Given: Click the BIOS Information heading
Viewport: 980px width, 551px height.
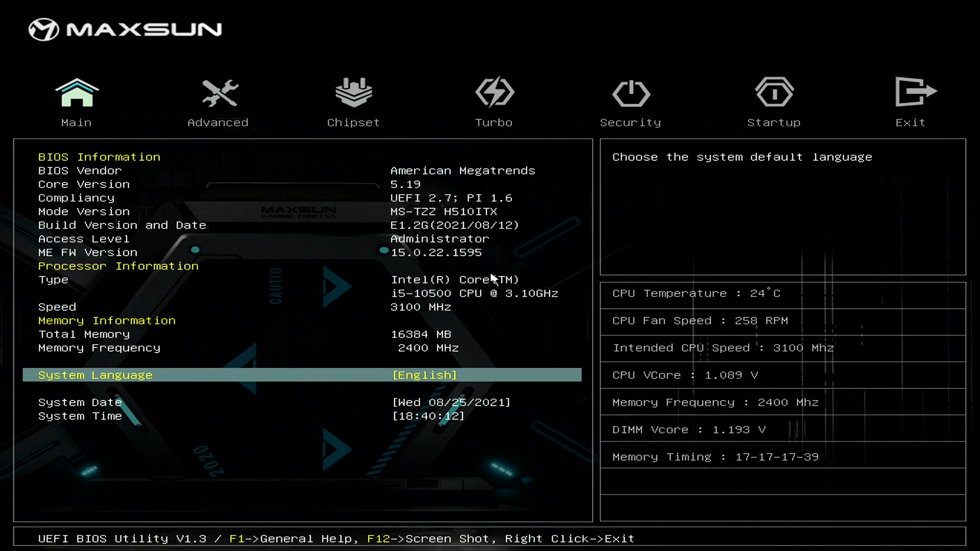Looking at the screenshot, I should [99, 157].
